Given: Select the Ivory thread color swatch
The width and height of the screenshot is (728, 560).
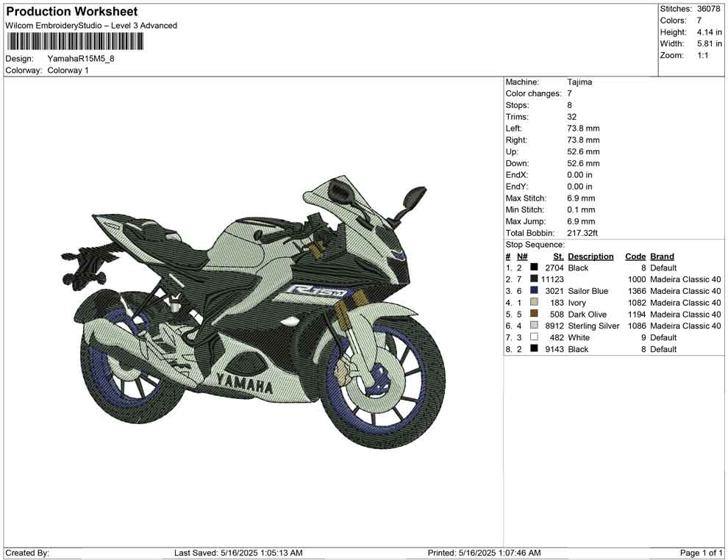Looking at the screenshot, I should pos(535,303).
